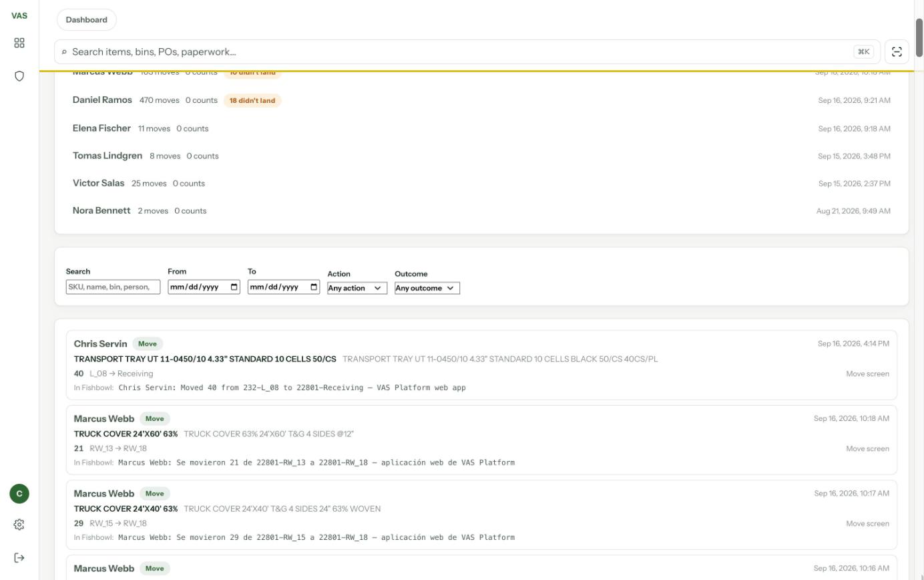Image resolution: width=924 pixels, height=580 pixels.
Task: Click the From date field
Action: pyautogui.click(x=204, y=287)
